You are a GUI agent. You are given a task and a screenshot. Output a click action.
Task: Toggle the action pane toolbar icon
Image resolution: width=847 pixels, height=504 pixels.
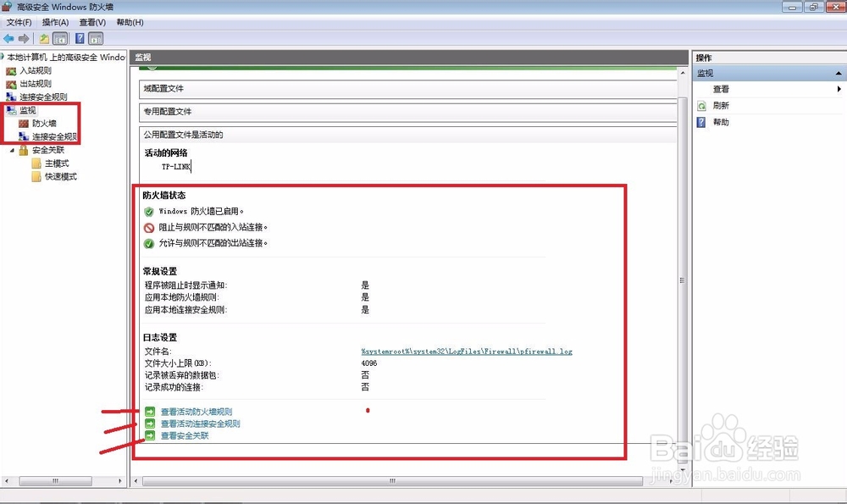[x=96, y=38]
